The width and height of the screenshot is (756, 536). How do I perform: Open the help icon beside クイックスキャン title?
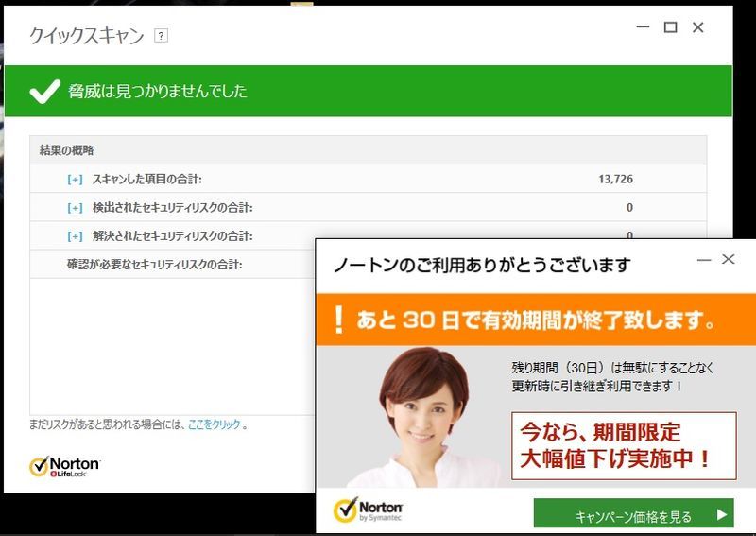click(161, 36)
